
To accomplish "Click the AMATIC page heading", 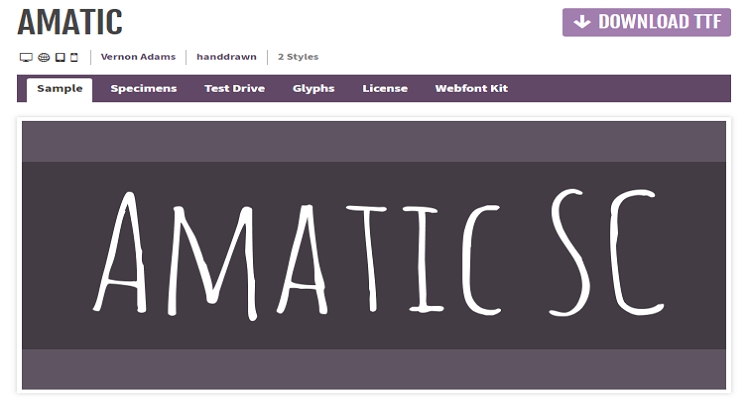I will [70, 22].
